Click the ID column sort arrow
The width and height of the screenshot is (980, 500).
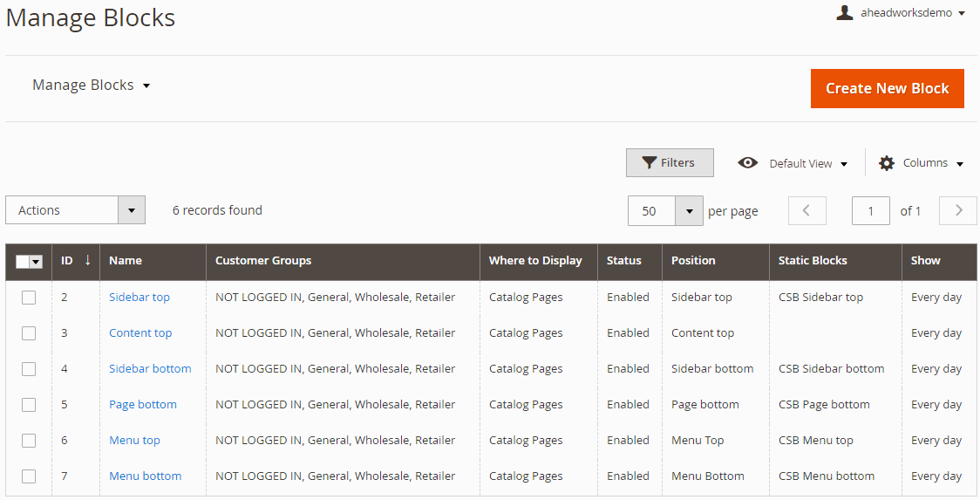click(87, 260)
